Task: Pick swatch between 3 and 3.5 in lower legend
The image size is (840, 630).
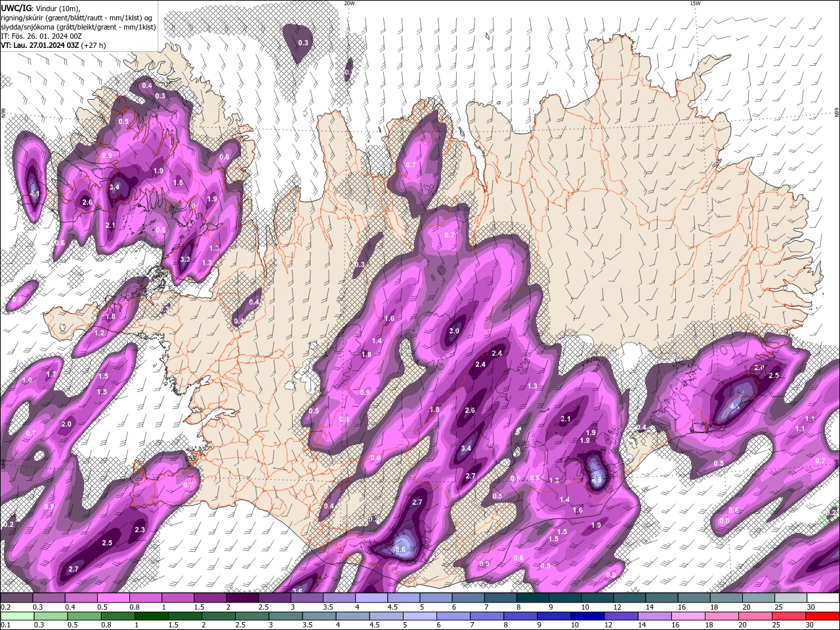Action: click(x=285, y=616)
